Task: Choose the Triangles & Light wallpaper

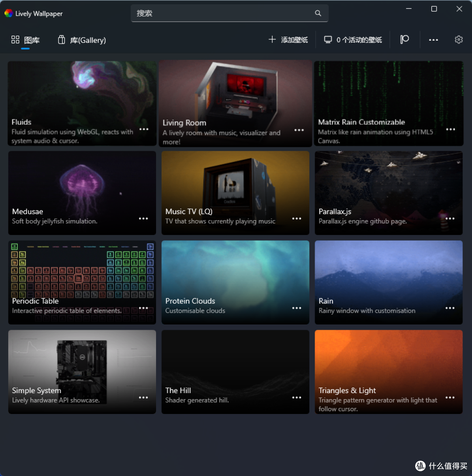Action: 388,358
